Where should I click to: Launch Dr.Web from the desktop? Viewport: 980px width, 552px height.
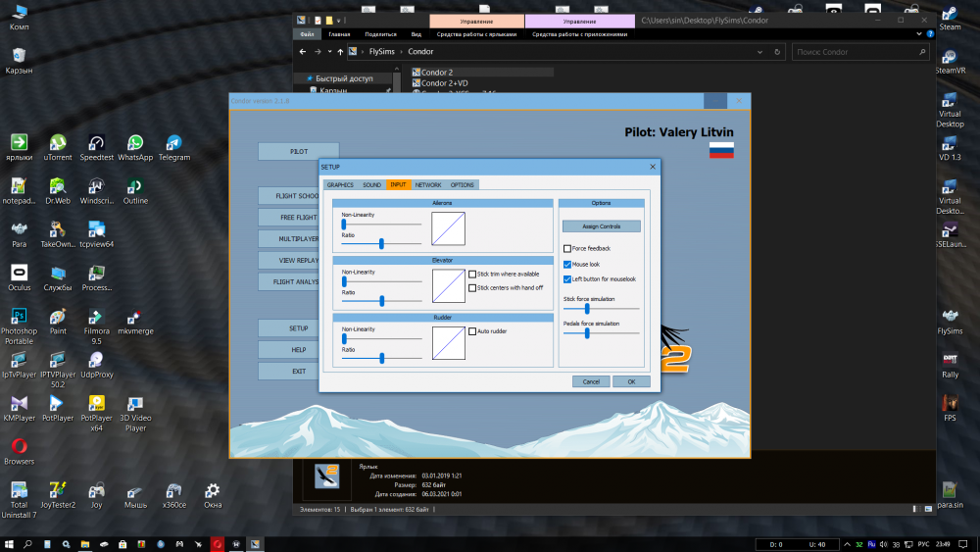point(58,190)
